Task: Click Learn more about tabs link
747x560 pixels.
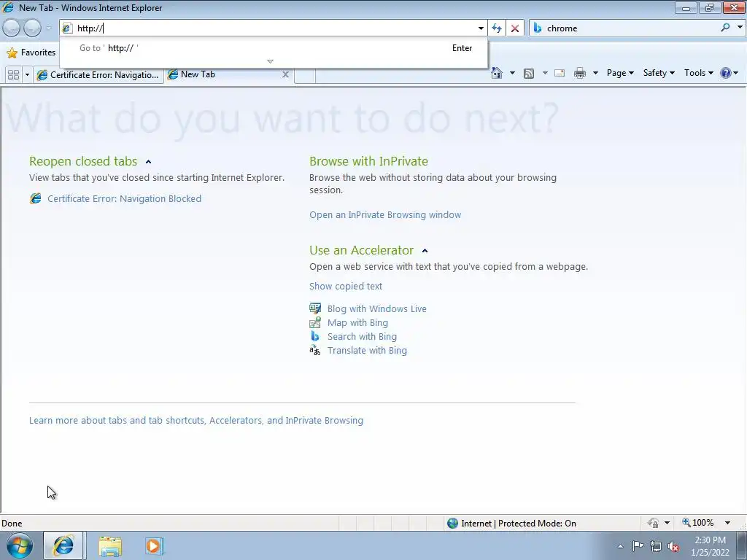Action: (x=196, y=421)
